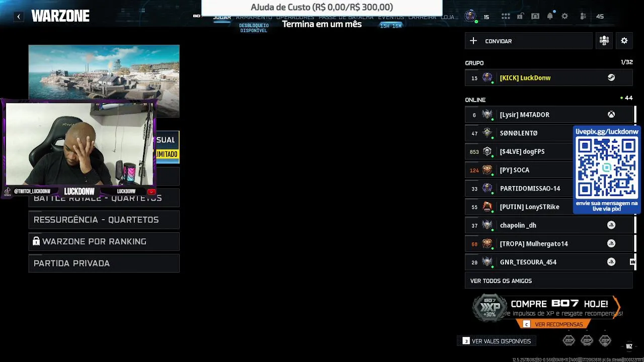Click the livepix QR code
The image size is (644, 362).
click(x=606, y=168)
